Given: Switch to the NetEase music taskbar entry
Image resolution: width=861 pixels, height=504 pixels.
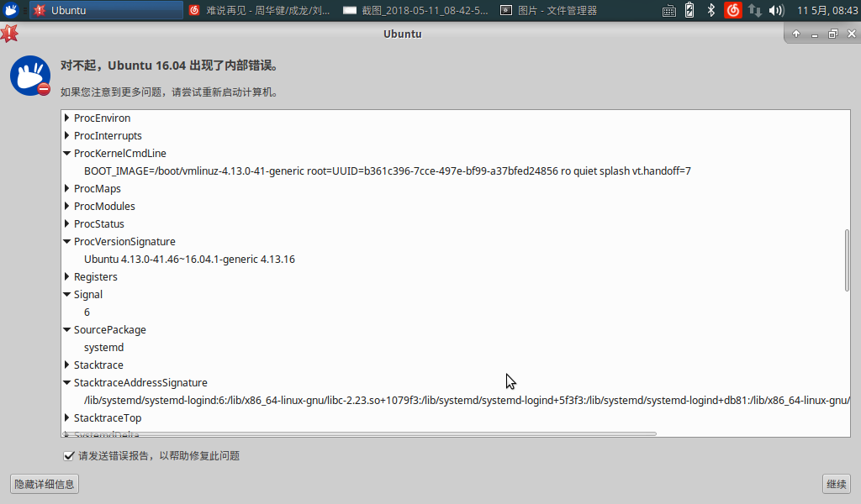Looking at the screenshot, I should click(x=261, y=10).
